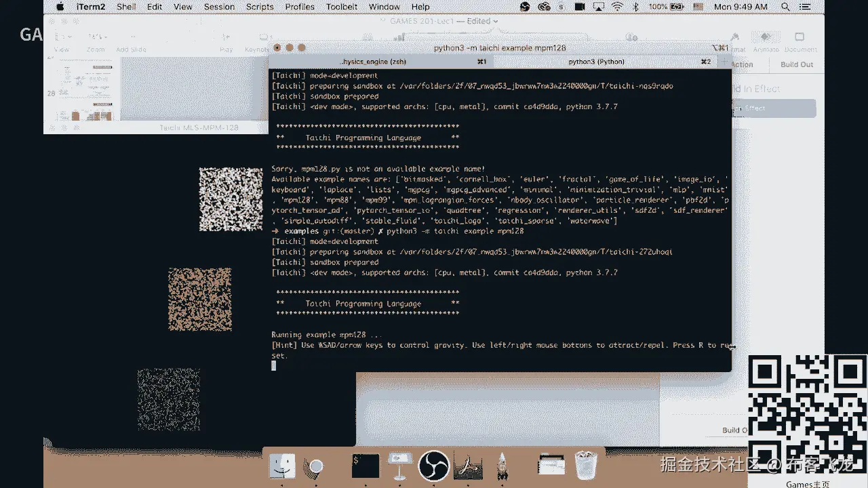The image size is (868, 488).
Task: Open Keynote from the Dock
Action: pyautogui.click(x=400, y=466)
